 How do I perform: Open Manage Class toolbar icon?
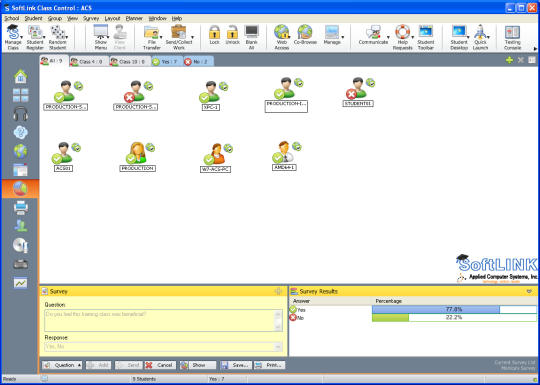point(13,37)
